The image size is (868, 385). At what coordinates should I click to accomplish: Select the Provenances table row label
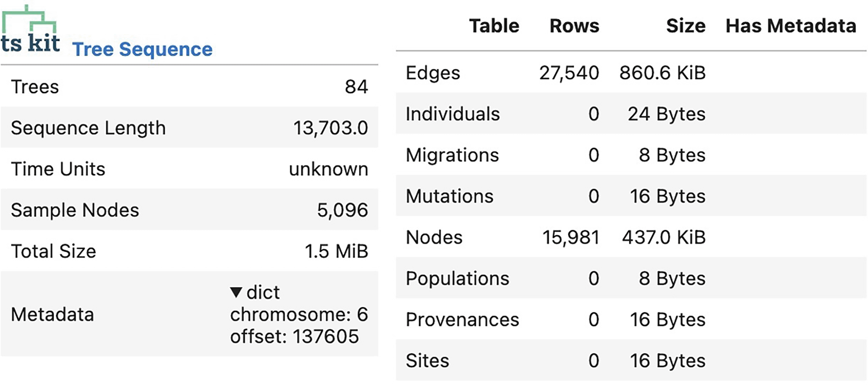[x=462, y=319]
